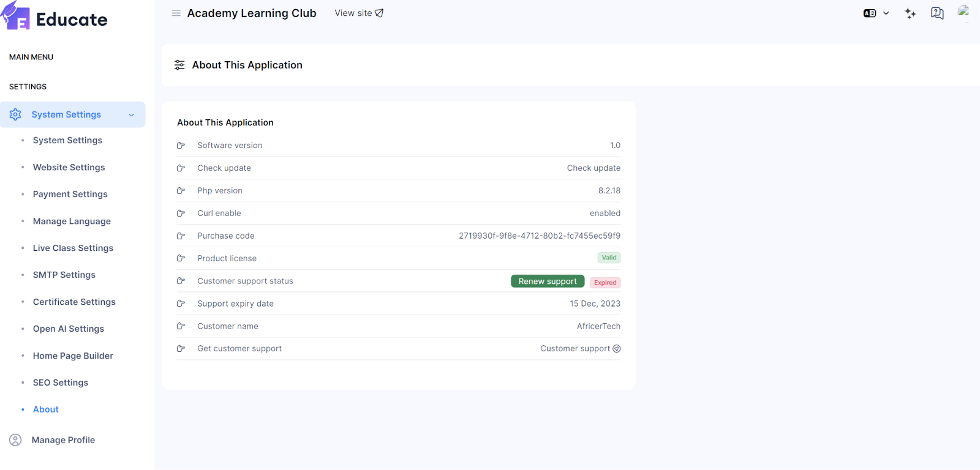Go to Payment Settings in sidebar

(x=70, y=194)
